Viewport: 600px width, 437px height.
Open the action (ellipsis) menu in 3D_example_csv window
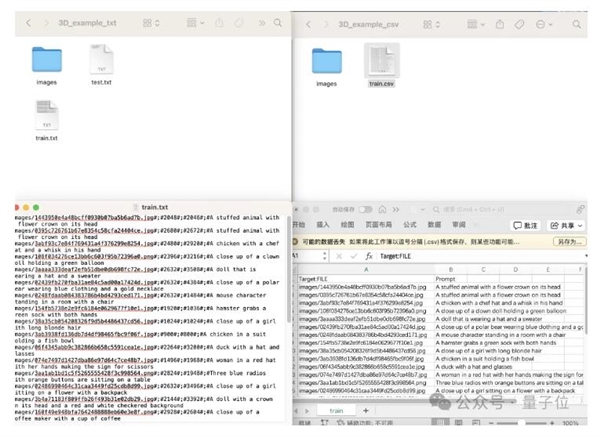[544, 24]
